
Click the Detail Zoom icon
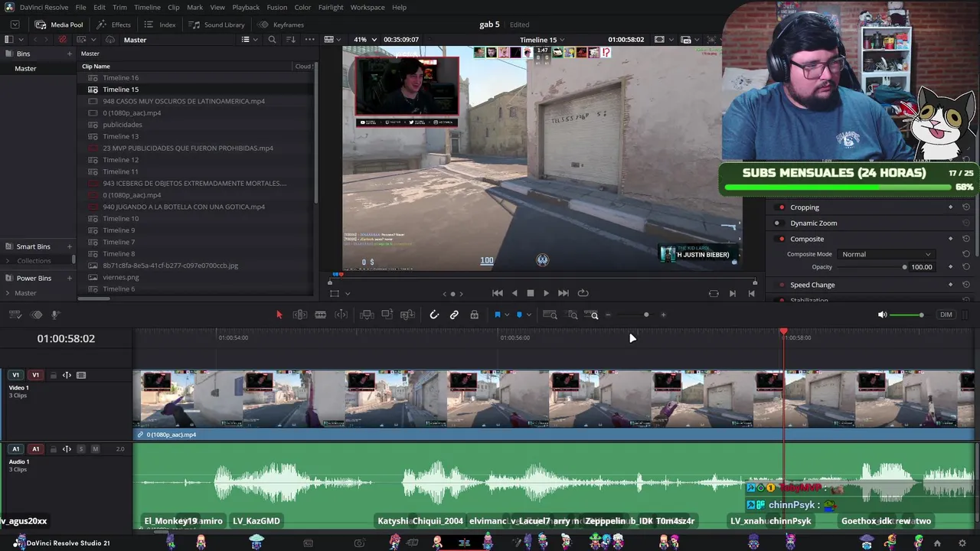(x=572, y=315)
